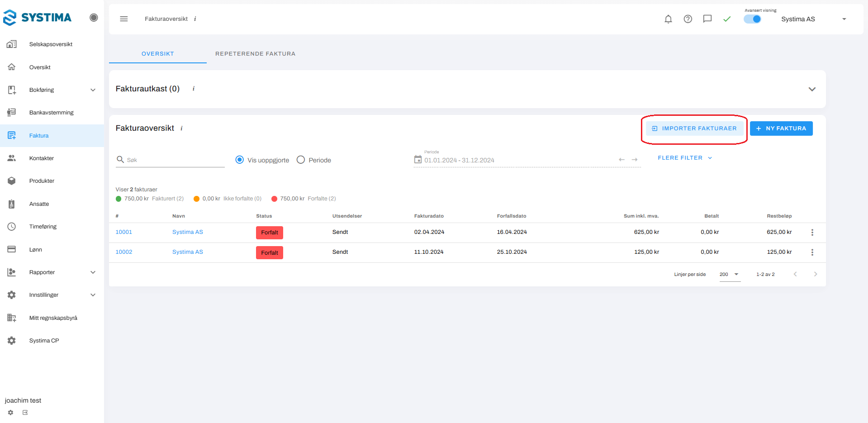Screen dimensions: 868x423
Task: Click Forfalt badge on invoice 10001
Action: point(270,233)
